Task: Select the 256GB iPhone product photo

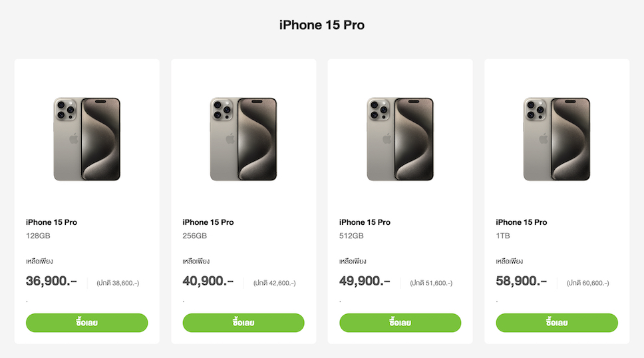Action: click(243, 139)
